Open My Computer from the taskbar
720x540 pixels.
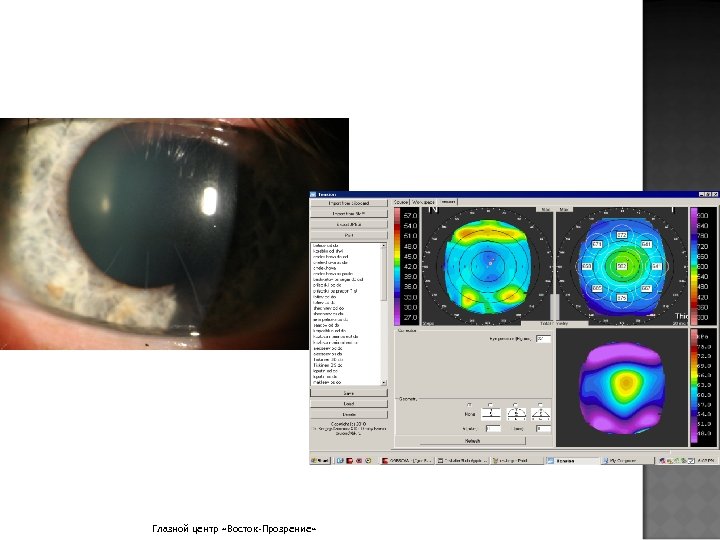click(x=627, y=460)
